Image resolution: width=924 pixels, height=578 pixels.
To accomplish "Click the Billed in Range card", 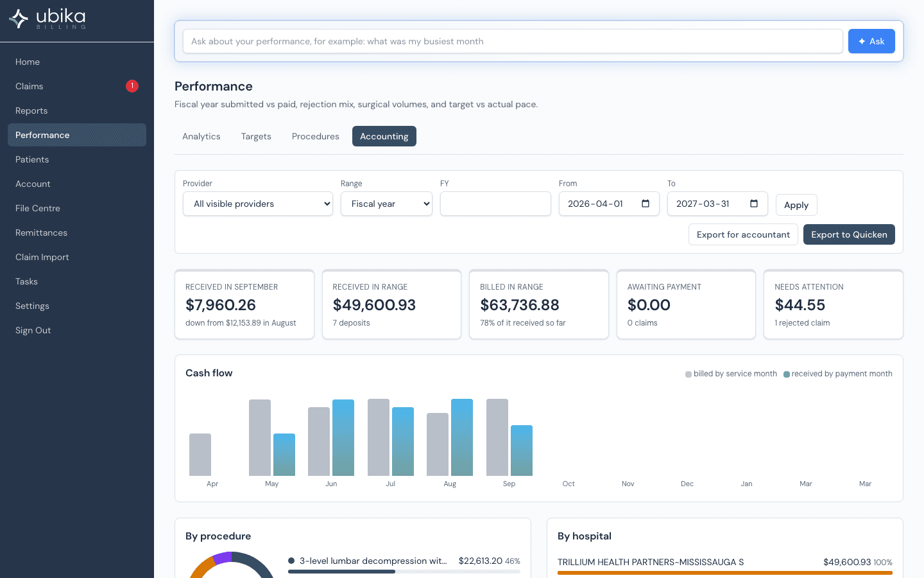I will [539, 304].
